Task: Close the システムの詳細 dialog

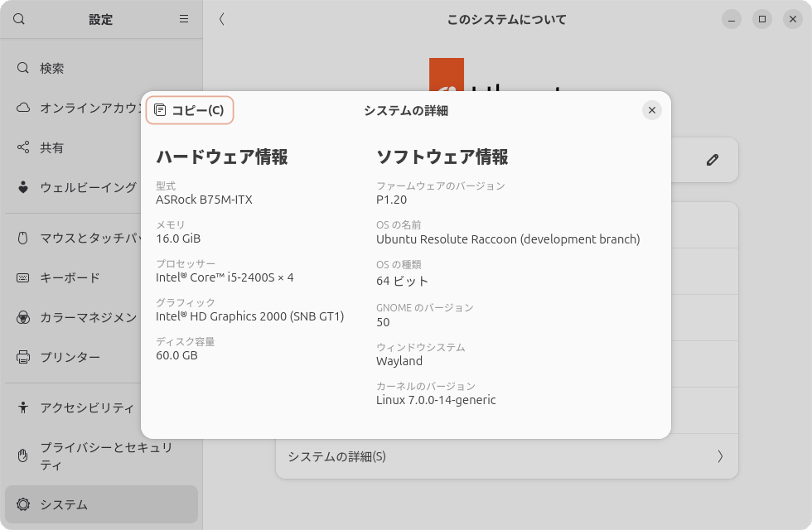Action: pos(652,109)
